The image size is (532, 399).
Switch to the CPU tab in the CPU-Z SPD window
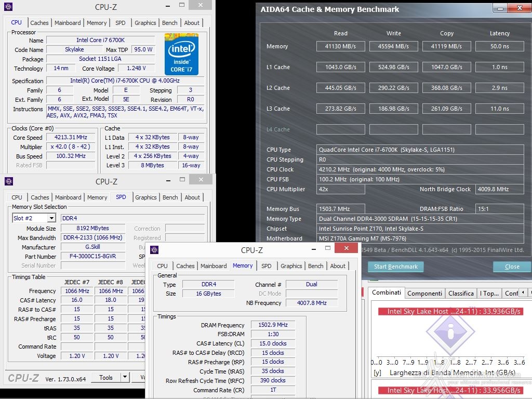[x=17, y=197]
